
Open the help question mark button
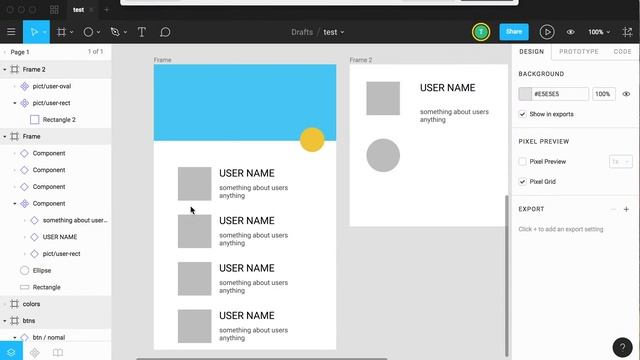tap(622, 347)
